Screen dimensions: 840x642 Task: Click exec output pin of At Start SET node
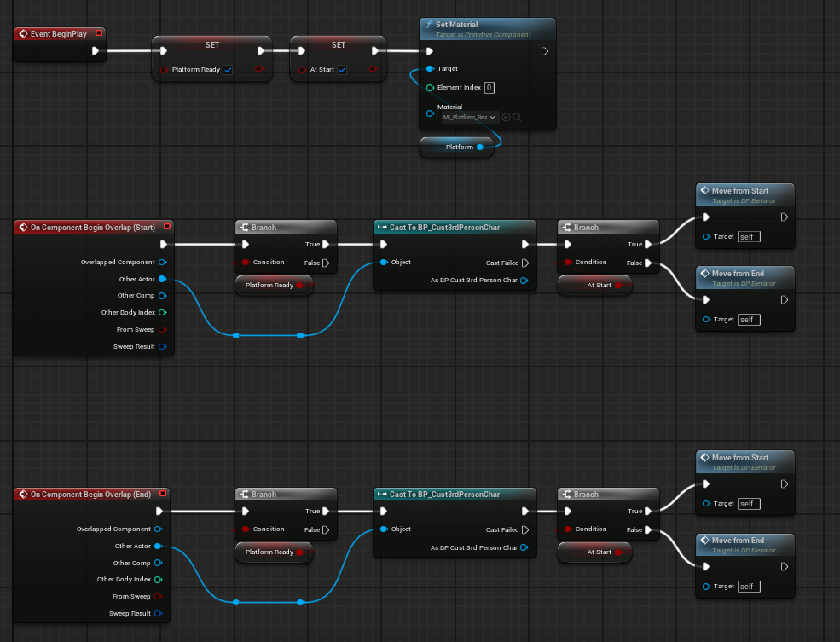coord(375,51)
